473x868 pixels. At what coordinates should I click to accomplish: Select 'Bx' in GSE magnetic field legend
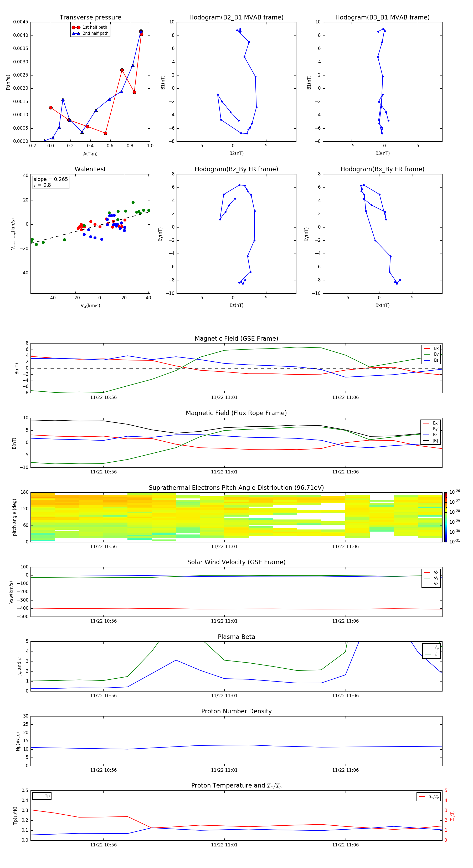point(431,349)
